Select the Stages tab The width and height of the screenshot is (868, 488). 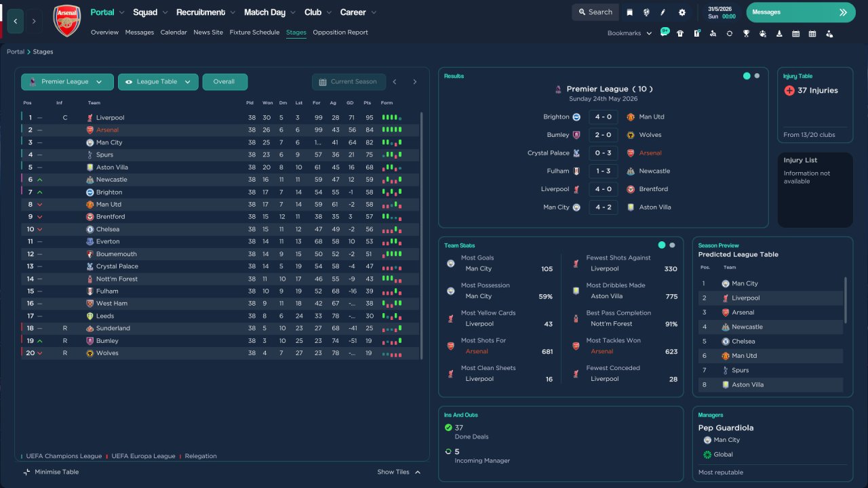tap(296, 33)
